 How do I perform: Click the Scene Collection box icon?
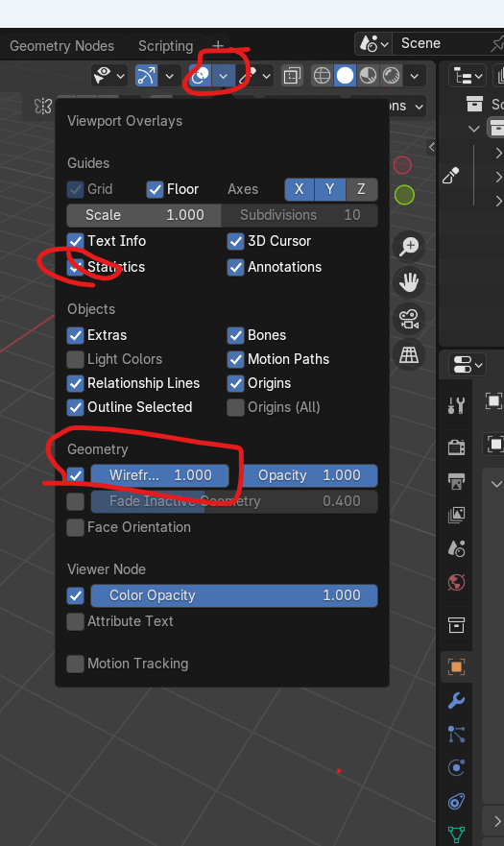474,104
